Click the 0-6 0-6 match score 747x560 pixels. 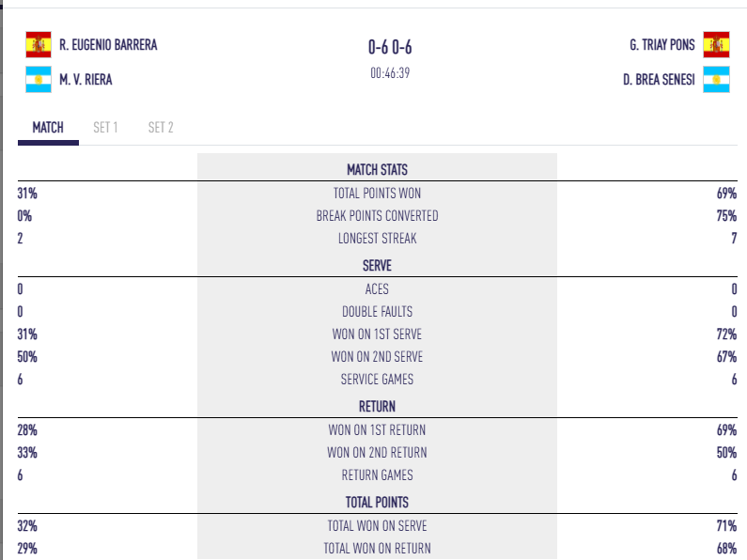click(389, 46)
